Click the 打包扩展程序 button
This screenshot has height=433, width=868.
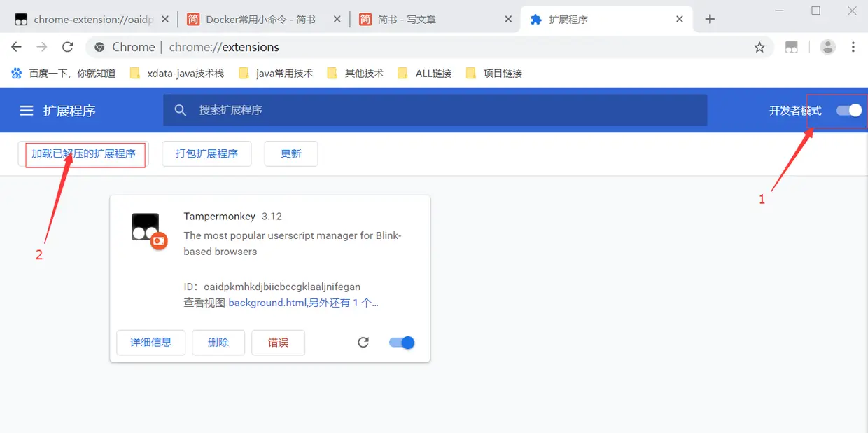pos(206,153)
